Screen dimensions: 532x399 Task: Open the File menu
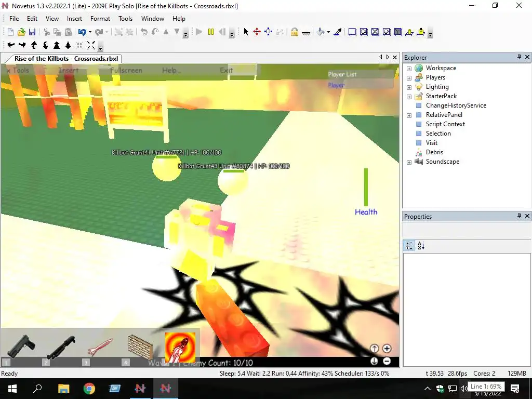tap(14, 19)
